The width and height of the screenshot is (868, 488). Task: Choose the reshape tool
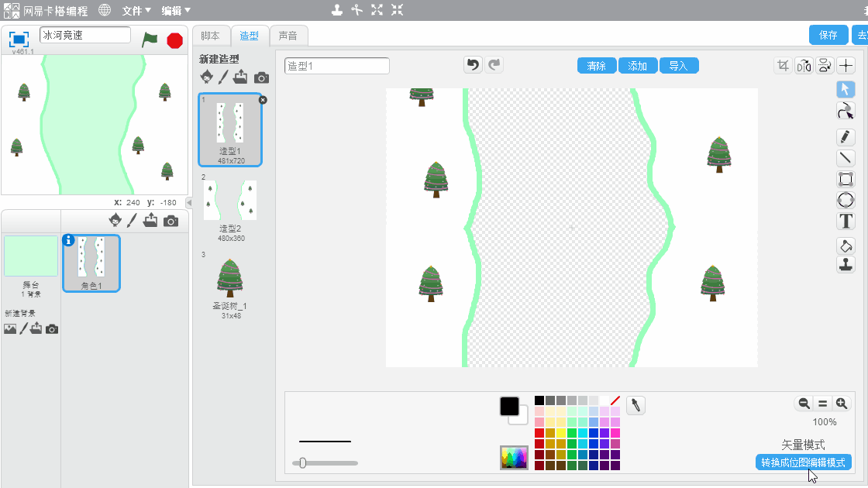[846, 111]
